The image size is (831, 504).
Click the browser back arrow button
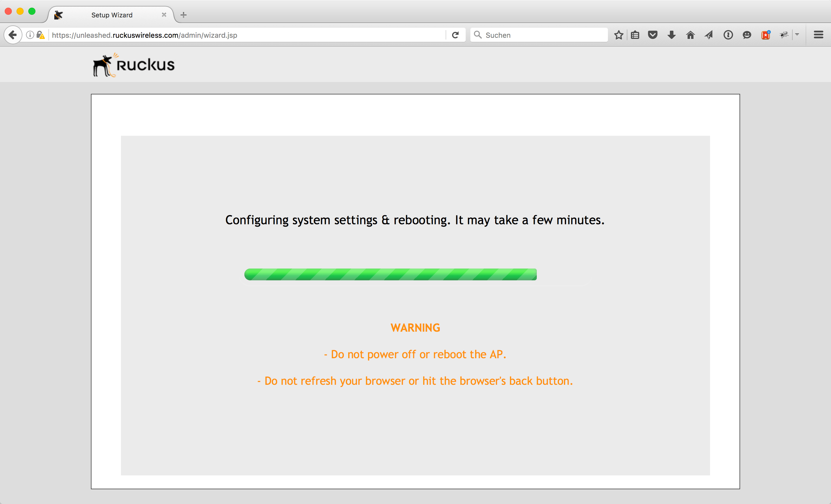point(13,35)
